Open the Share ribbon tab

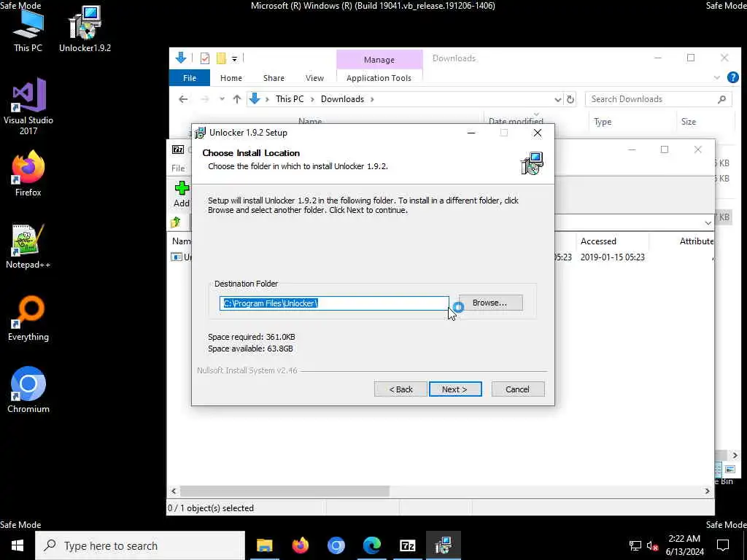tap(274, 77)
